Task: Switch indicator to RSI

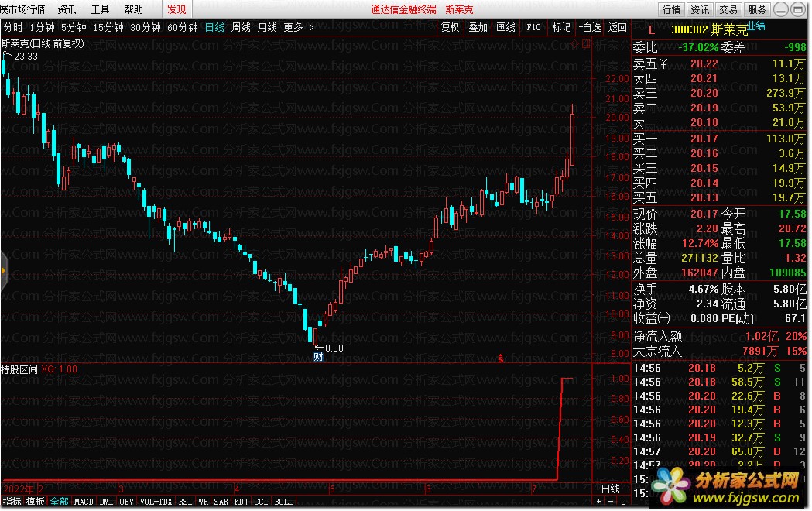Action: pos(185,501)
